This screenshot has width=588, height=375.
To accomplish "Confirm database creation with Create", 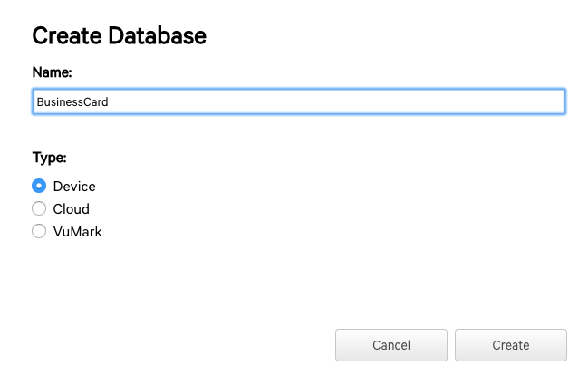I will (x=511, y=345).
